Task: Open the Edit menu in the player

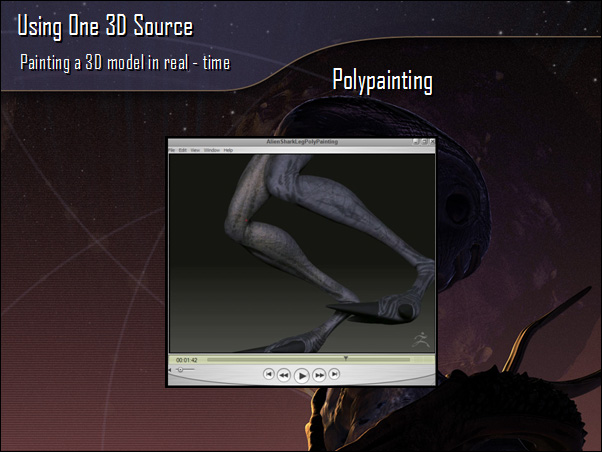Action: (x=182, y=150)
